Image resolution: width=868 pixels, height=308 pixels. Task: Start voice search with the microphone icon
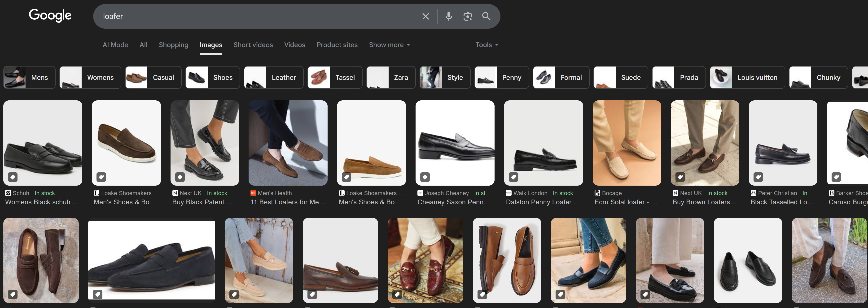448,16
